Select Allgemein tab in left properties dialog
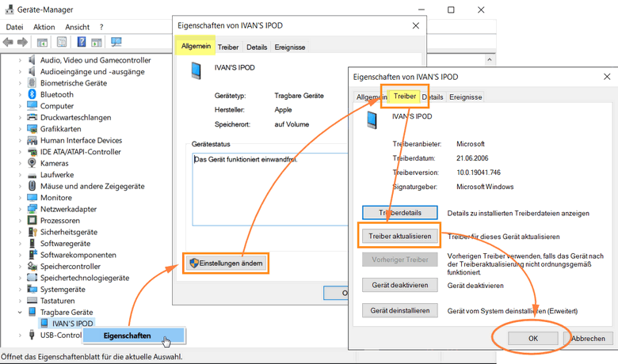The height and width of the screenshot is (364, 618). click(x=196, y=46)
